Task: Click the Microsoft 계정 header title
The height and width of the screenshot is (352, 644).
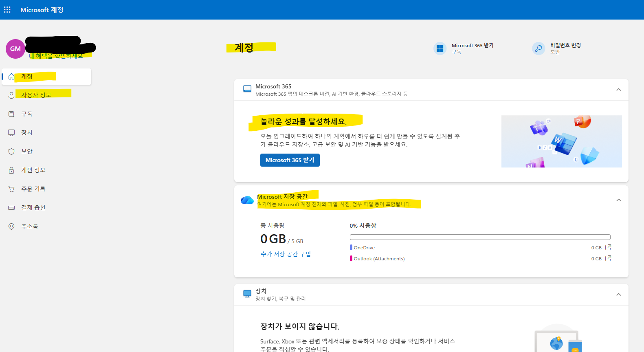Action: [42, 10]
